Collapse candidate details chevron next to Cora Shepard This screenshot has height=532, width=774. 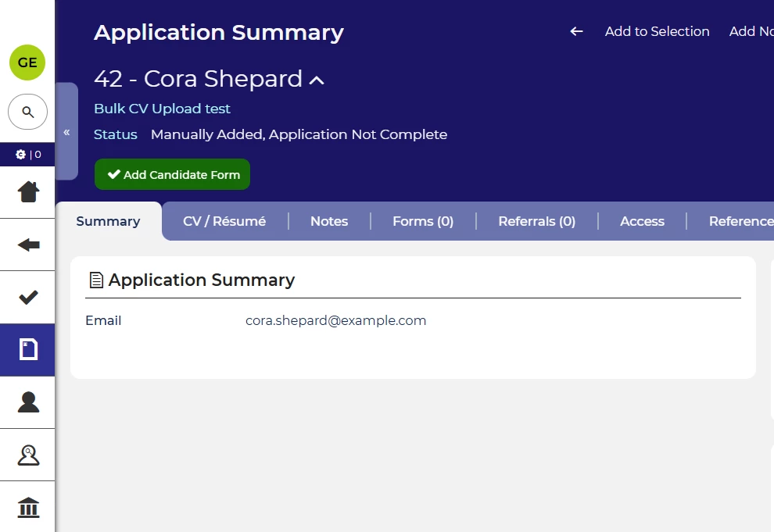[317, 80]
